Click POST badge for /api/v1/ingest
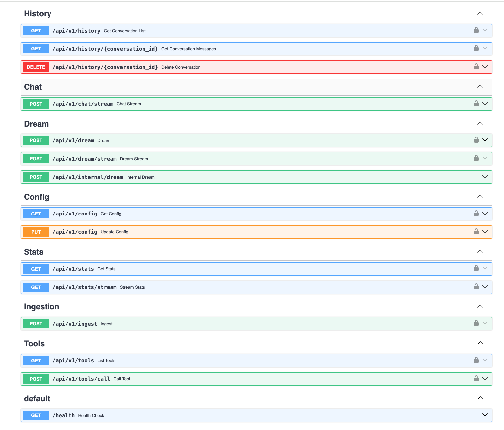Screen dimensions: 504x430 pyautogui.click(x=36, y=324)
